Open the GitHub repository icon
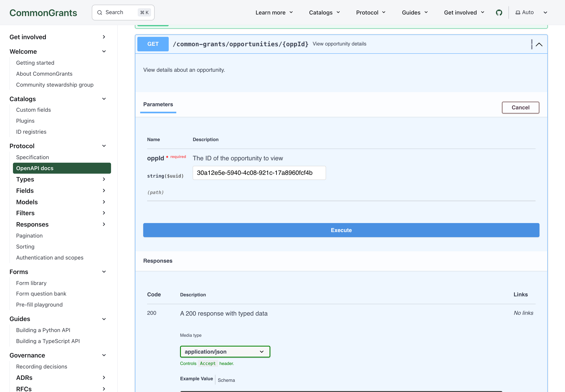Image resolution: width=565 pixels, height=392 pixels. click(x=499, y=13)
